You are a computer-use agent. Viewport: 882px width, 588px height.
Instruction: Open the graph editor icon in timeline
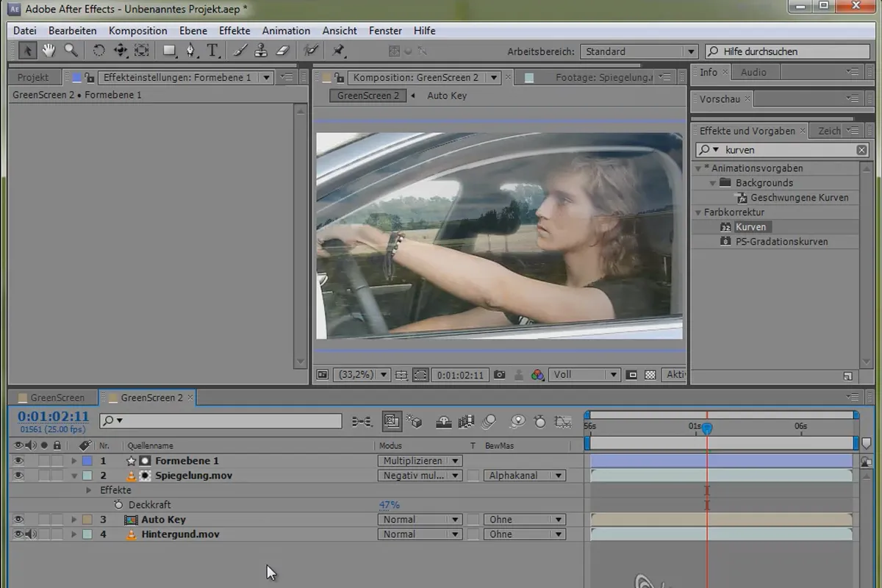tap(563, 421)
